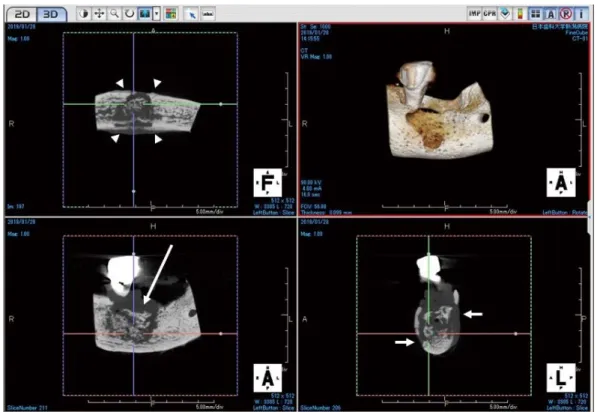Grab the green crosshair line handle in axial view
This screenshot has width=597, height=412.
(220, 104)
